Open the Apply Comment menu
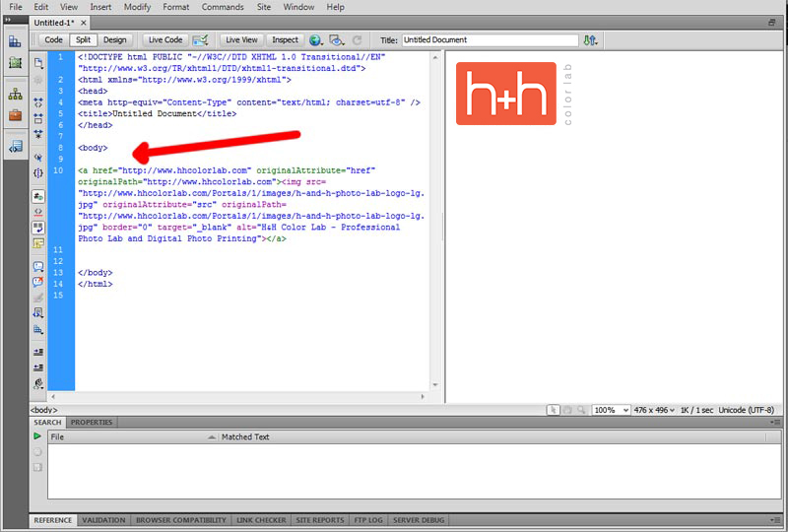The image size is (788, 532). (38, 267)
